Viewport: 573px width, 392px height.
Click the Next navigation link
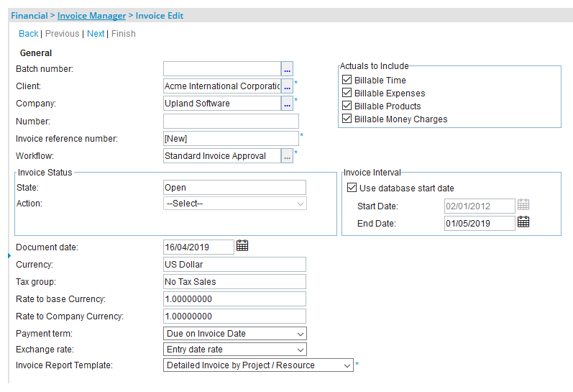point(96,34)
